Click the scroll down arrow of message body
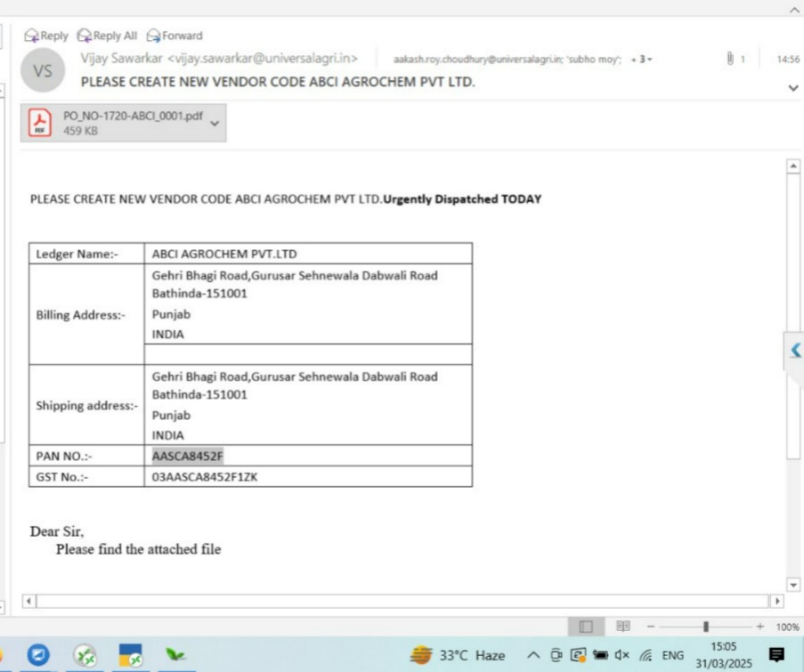804x672 pixels. (x=794, y=585)
